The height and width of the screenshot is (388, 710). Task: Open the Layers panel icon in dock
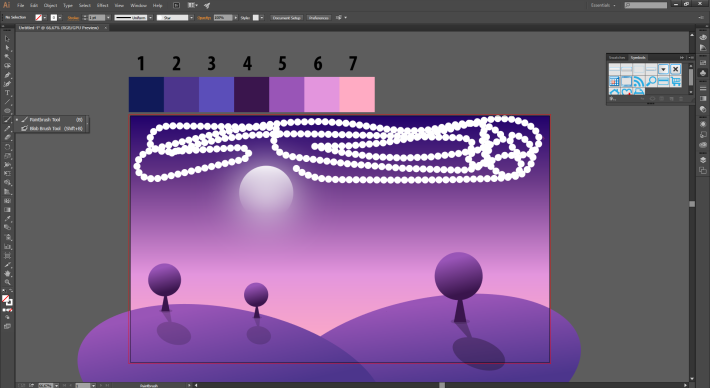[703, 160]
